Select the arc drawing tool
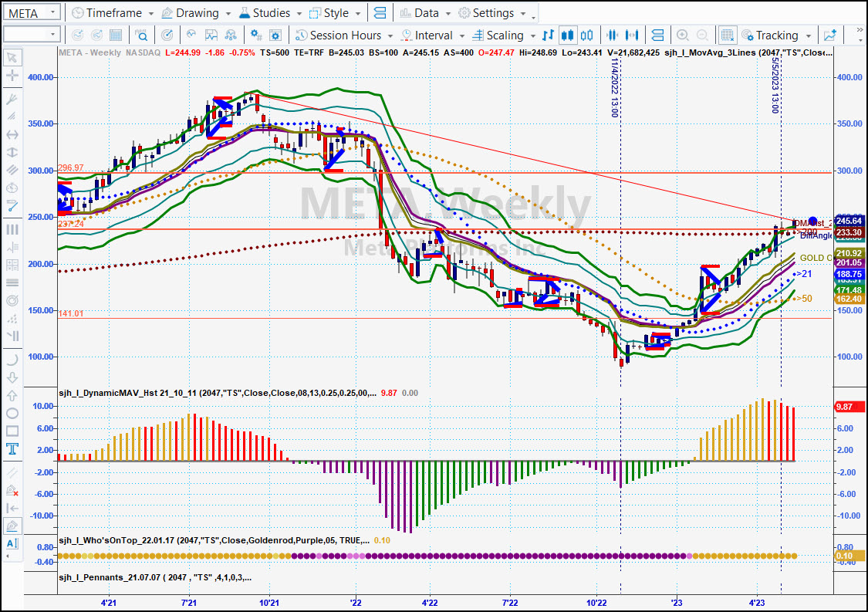This screenshot has height=612, width=868. pos(12,360)
